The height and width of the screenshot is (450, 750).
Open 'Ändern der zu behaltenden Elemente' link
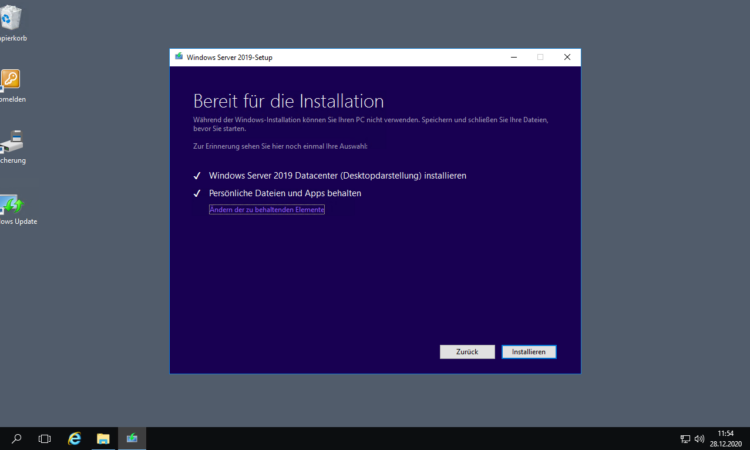click(x=266, y=209)
